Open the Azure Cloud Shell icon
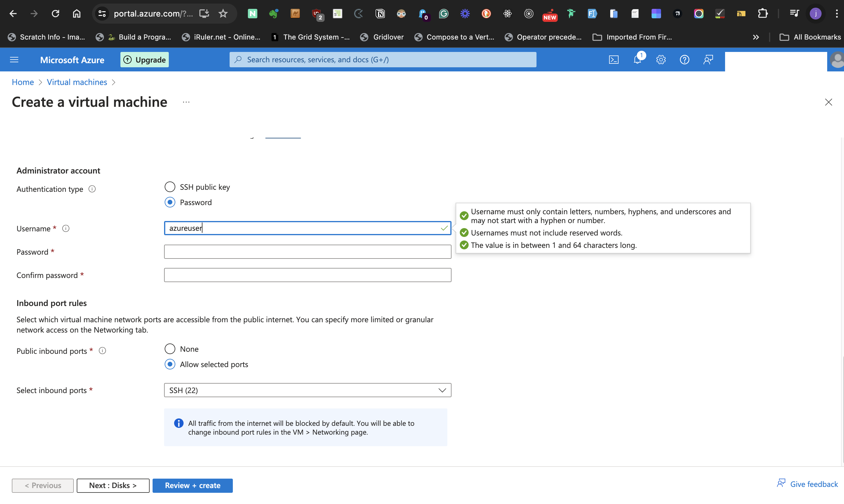Viewport: 844px width, 504px height. coord(614,60)
